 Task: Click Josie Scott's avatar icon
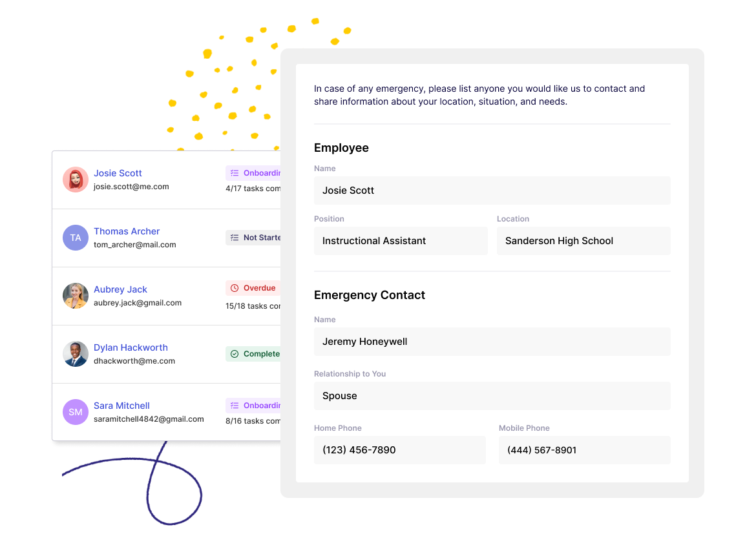(76, 180)
